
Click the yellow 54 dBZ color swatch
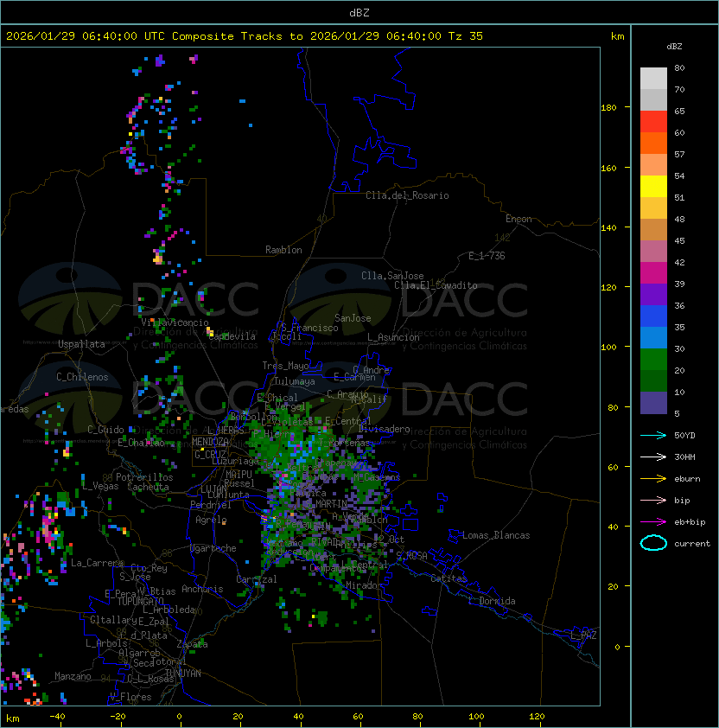(x=653, y=186)
